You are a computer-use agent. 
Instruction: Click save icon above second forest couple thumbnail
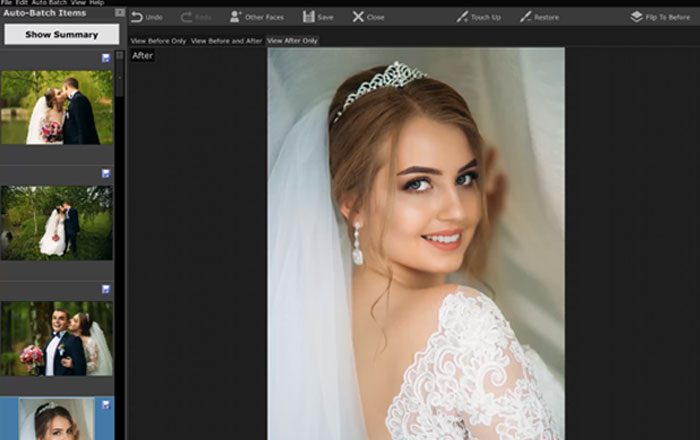pos(106,173)
